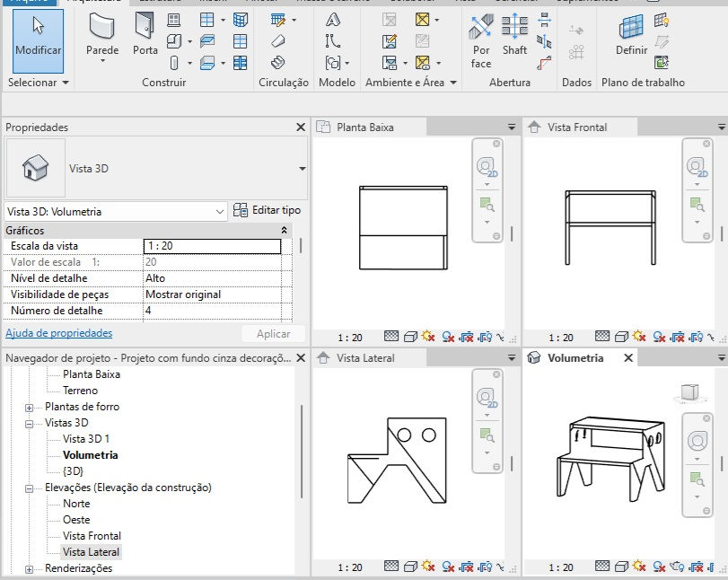Collapse the Vistas 3D tree node
This screenshot has width=728, height=580.
(29, 424)
